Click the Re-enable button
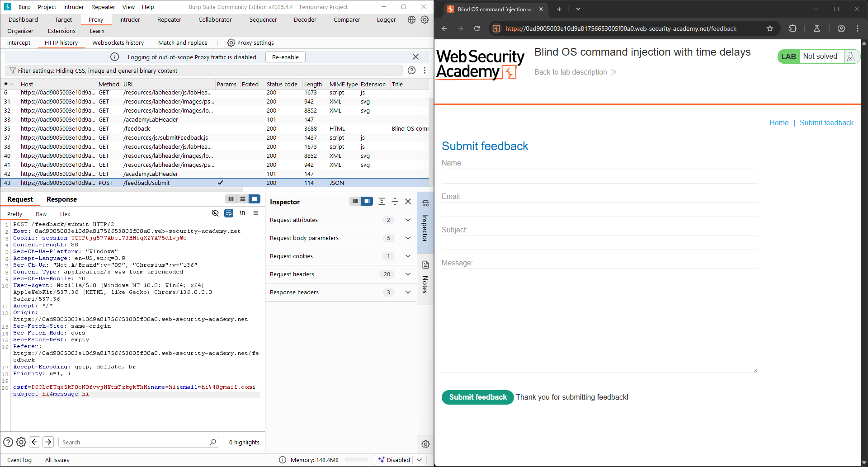The image size is (868, 467). pos(285,57)
